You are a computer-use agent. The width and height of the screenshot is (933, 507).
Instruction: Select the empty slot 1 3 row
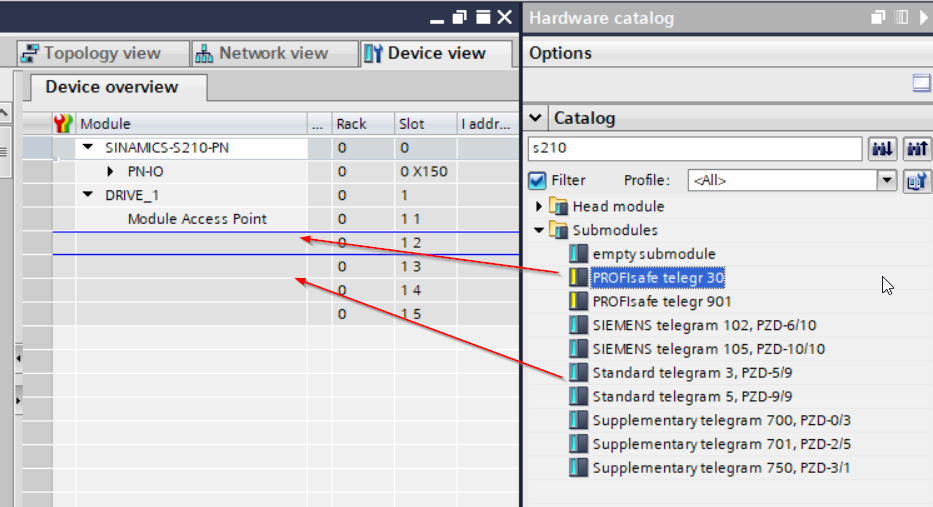(286, 267)
